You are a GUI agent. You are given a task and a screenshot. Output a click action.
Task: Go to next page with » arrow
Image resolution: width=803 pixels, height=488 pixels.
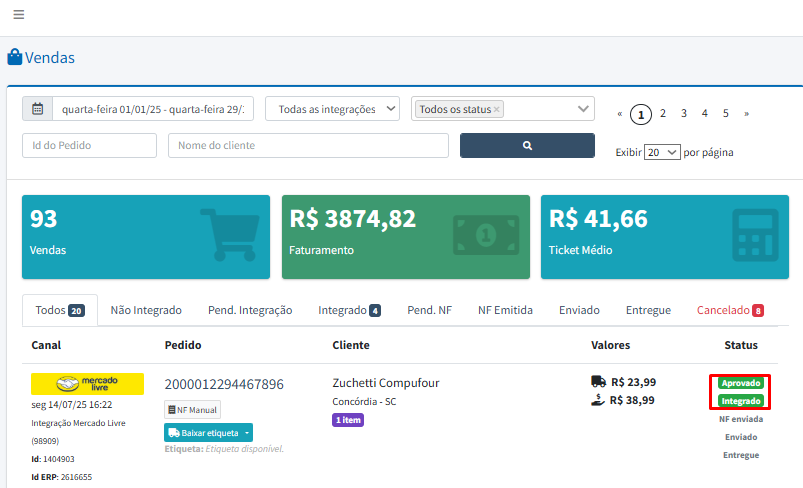pyautogui.click(x=746, y=114)
